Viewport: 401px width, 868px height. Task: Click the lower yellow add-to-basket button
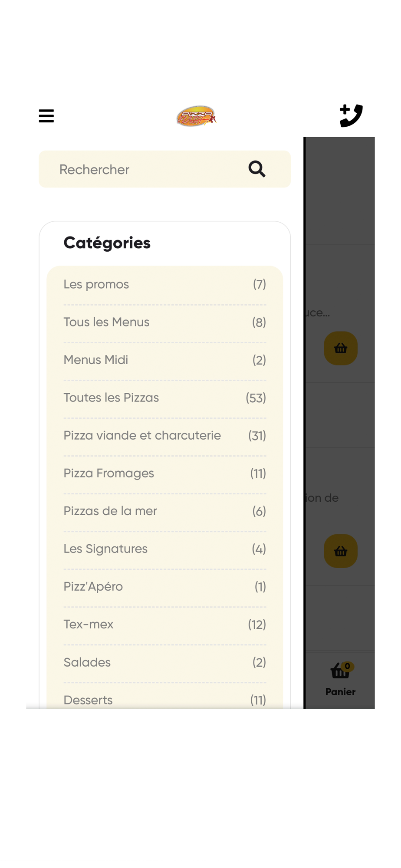pyautogui.click(x=341, y=551)
